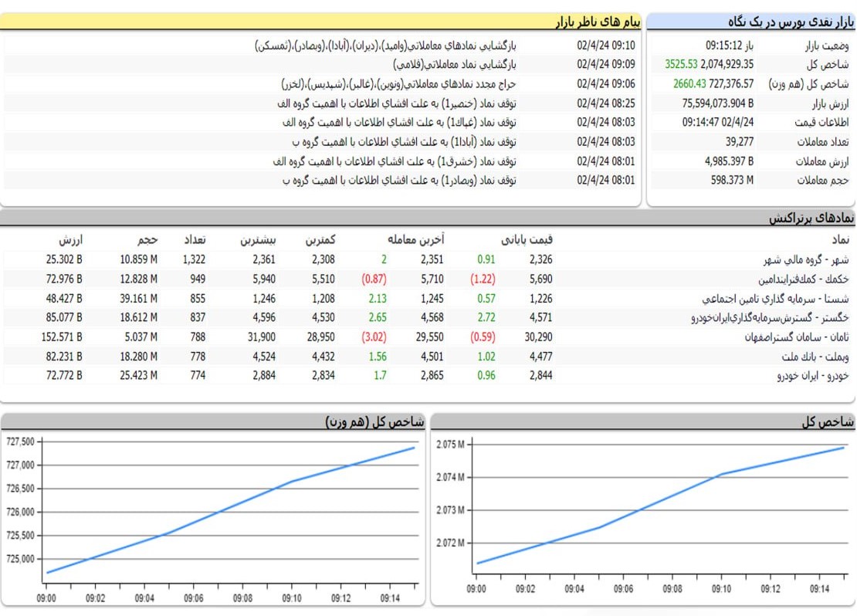Click the last trade 2,865 for خودرو
This screenshot has width=857, height=616.
click(432, 376)
